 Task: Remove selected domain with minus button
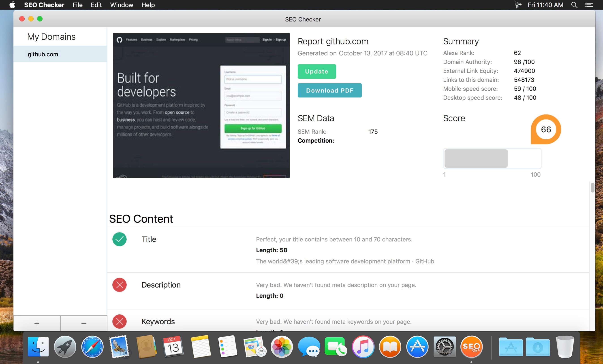tap(84, 323)
